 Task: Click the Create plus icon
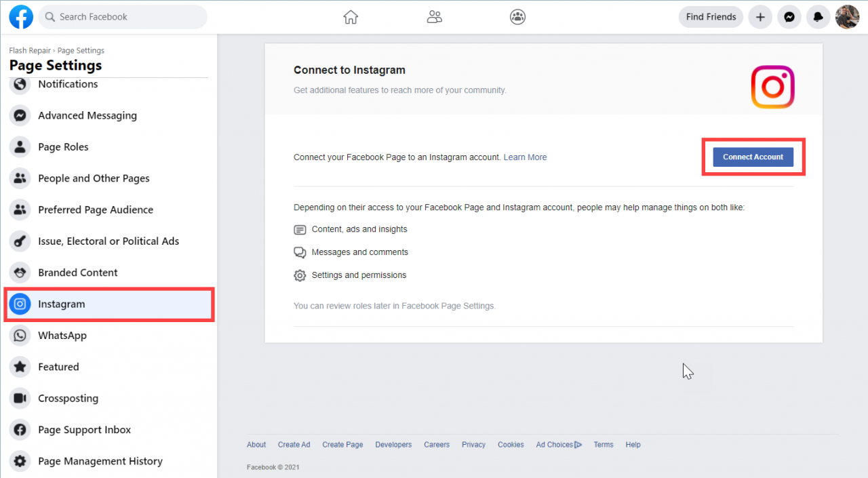(760, 17)
